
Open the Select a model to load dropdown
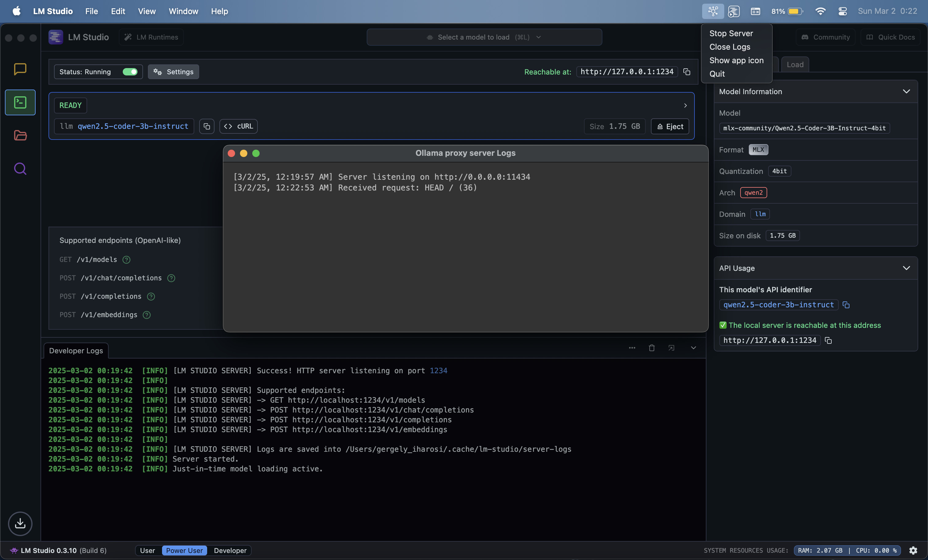pyautogui.click(x=484, y=37)
